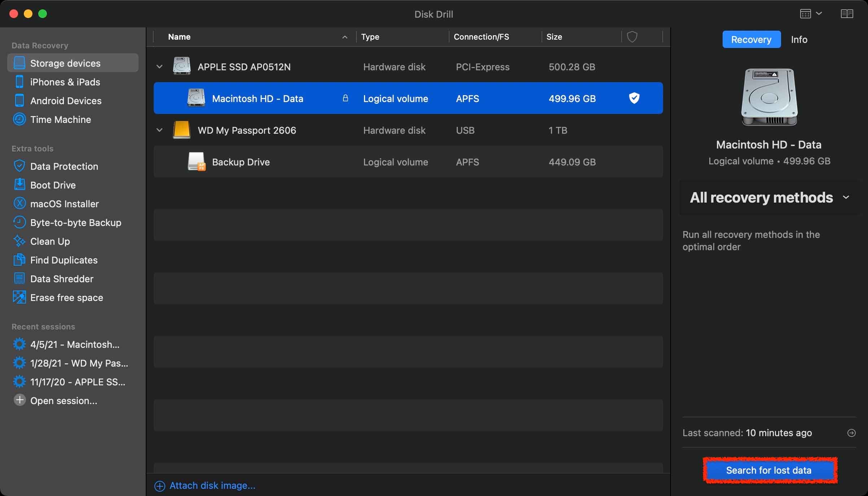Sort by the Size column header
Viewport: 868px width, 496px height.
click(x=581, y=37)
